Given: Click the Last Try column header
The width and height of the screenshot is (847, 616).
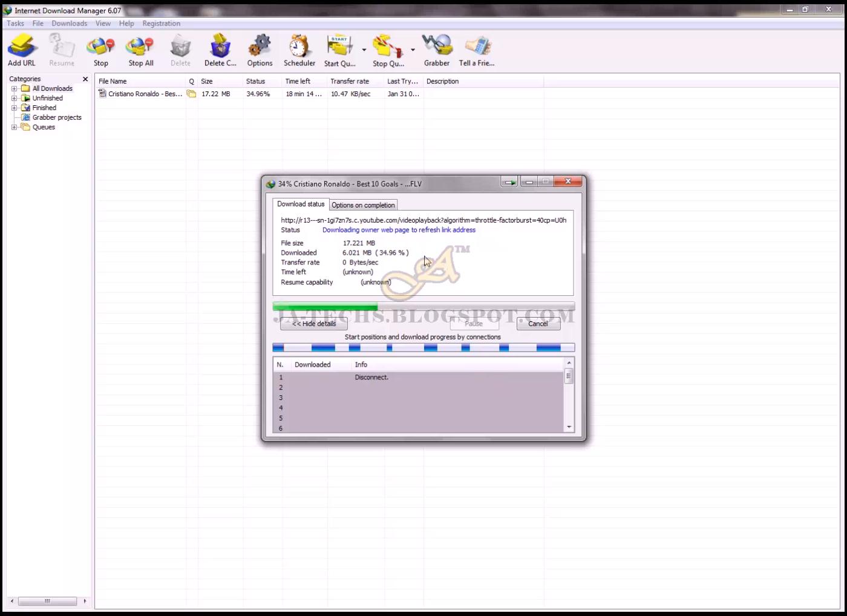Looking at the screenshot, I should click(404, 81).
